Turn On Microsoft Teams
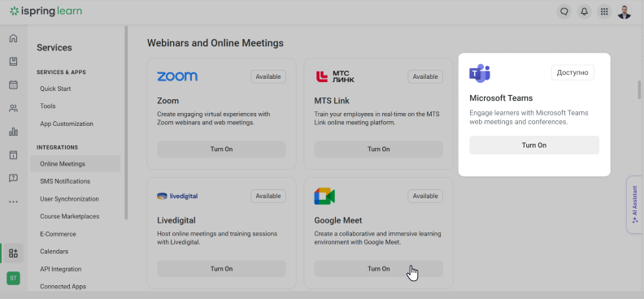 tap(534, 145)
